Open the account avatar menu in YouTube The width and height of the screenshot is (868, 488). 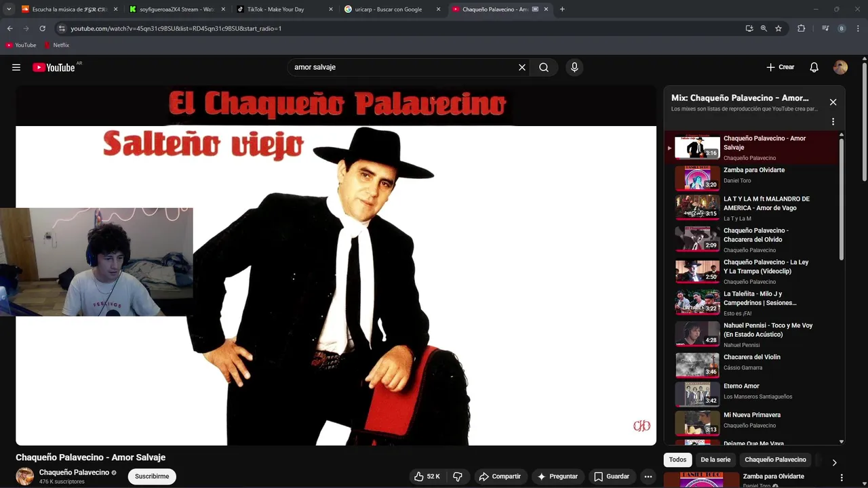coord(840,67)
